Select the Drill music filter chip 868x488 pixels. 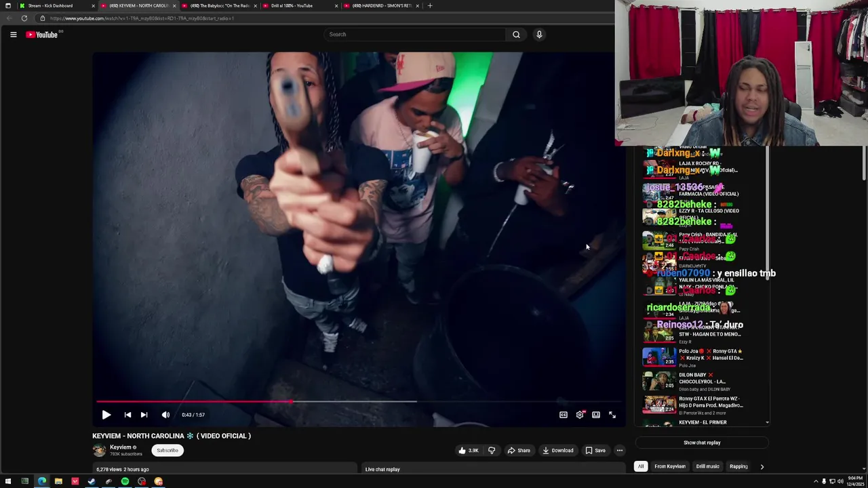tap(707, 466)
